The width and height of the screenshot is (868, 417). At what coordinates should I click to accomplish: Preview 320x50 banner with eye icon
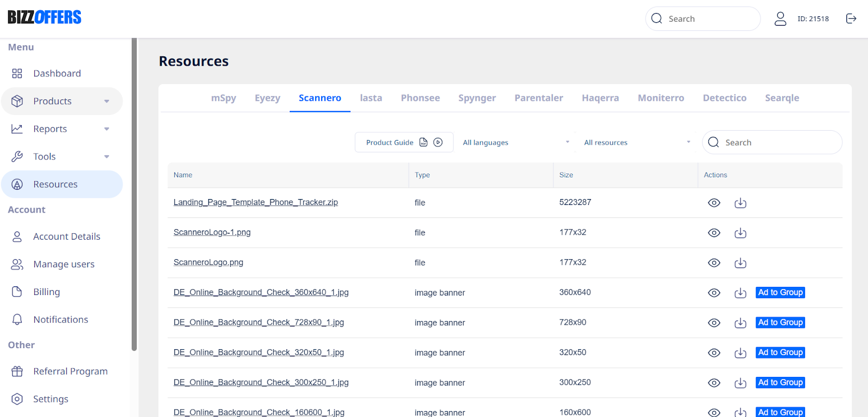click(714, 353)
